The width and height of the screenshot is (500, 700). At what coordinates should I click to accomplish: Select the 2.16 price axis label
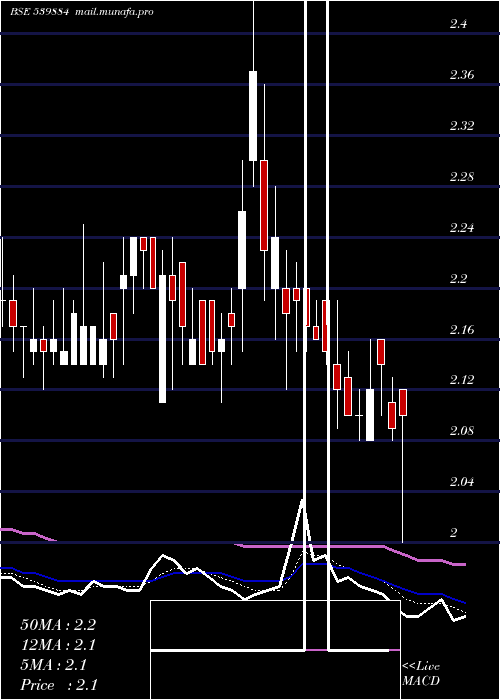[462, 330]
